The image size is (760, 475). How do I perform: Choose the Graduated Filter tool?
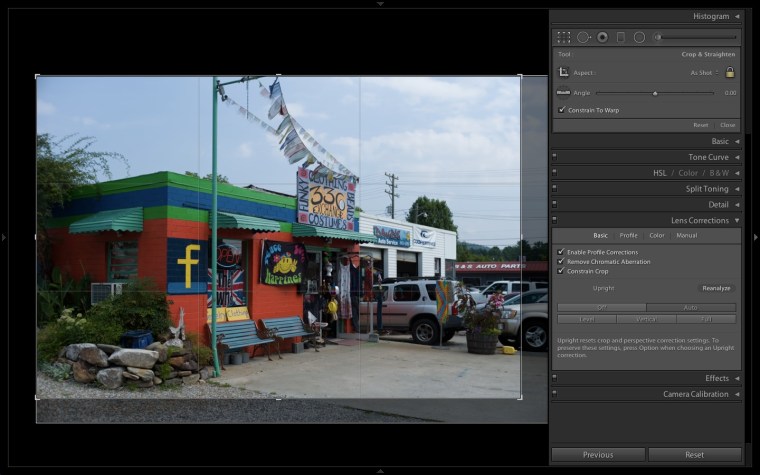pyautogui.click(x=620, y=37)
